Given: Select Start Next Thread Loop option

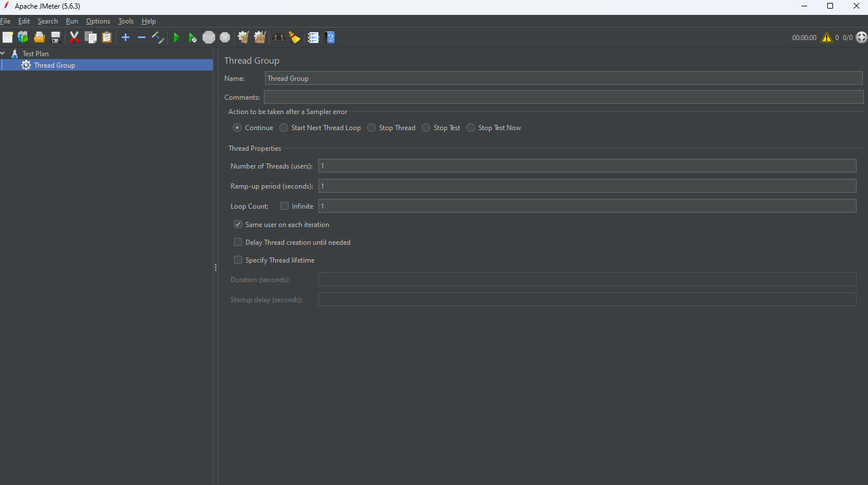Looking at the screenshot, I should click(283, 128).
